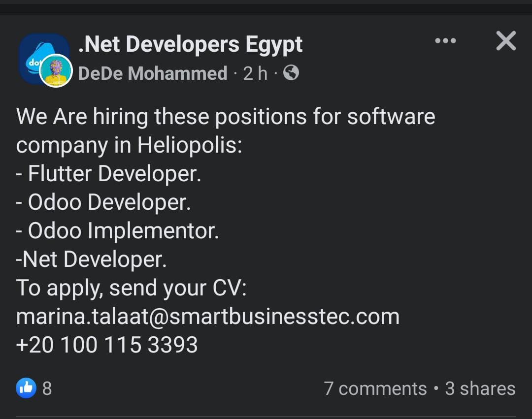View the 3 shares list
The height and width of the screenshot is (419, 532).
pyautogui.click(x=480, y=388)
